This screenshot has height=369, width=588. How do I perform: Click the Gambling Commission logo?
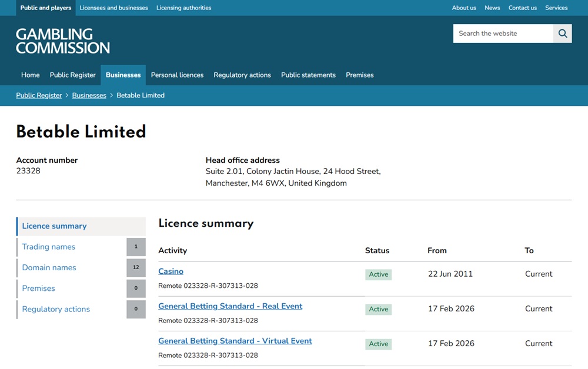tap(63, 41)
